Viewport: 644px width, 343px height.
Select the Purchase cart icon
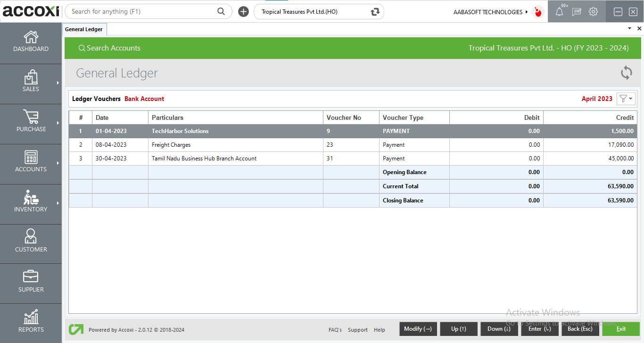tap(31, 117)
